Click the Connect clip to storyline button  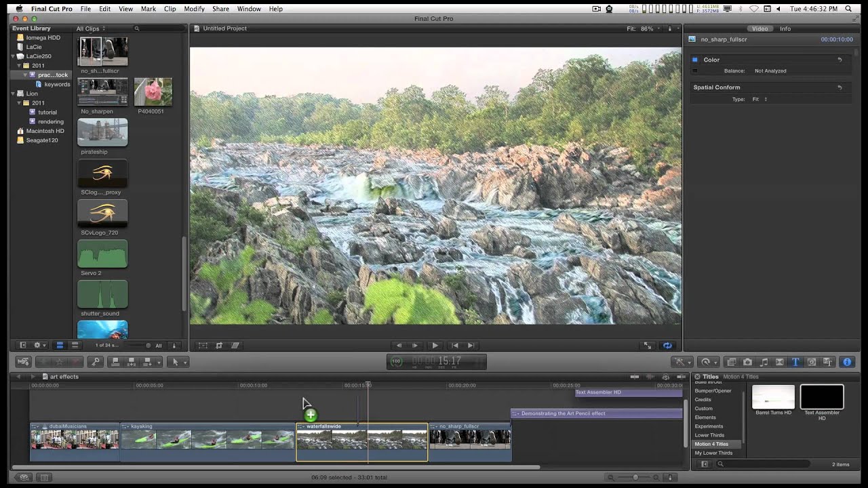(115, 362)
